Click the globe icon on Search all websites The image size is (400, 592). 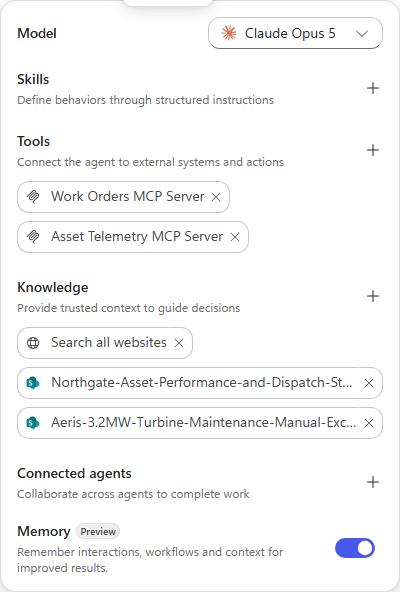click(x=33, y=343)
